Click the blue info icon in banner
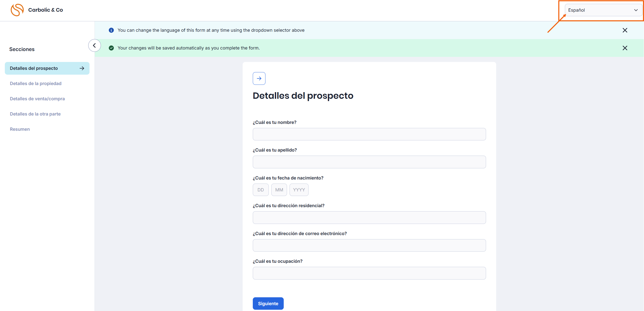The width and height of the screenshot is (644, 311). [111, 30]
